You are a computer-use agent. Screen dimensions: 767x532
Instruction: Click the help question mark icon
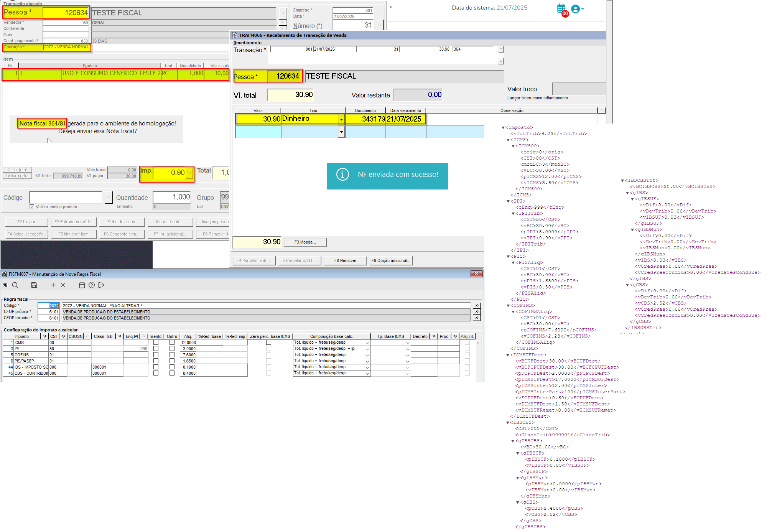pyautogui.click(x=91, y=285)
